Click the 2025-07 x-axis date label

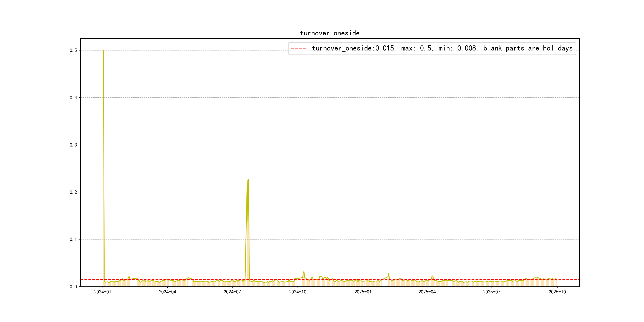coord(492,292)
